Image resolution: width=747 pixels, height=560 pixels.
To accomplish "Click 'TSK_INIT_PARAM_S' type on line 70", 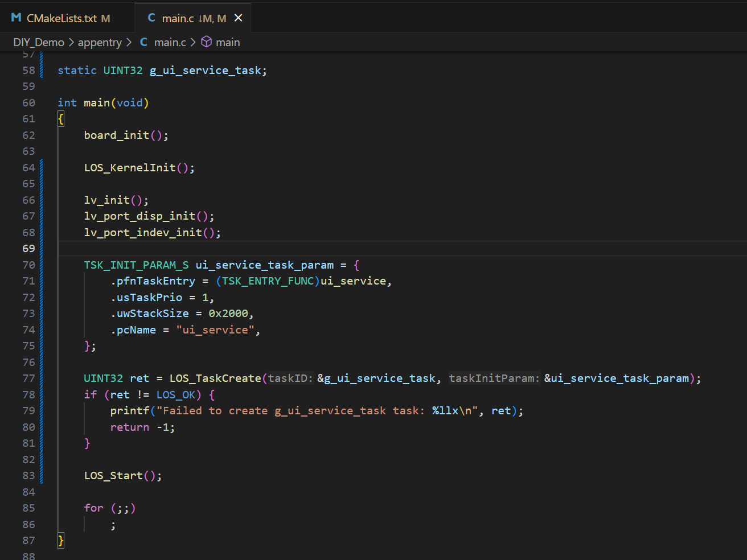I will pos(136,265).
